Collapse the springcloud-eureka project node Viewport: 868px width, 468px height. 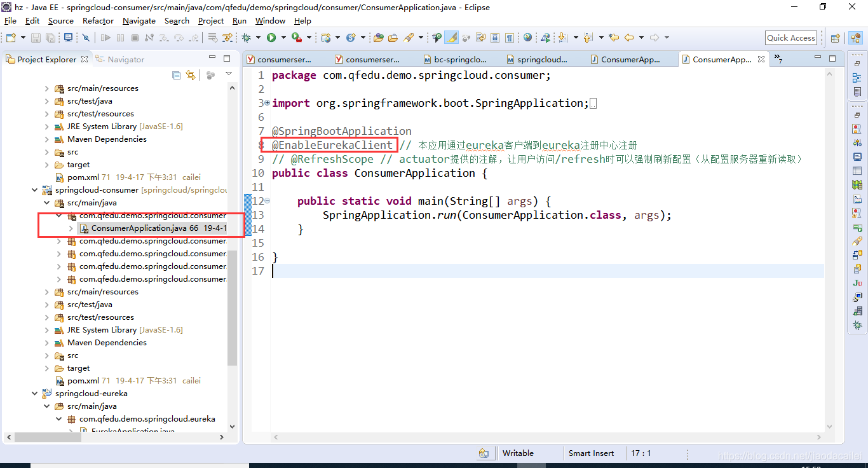(34, 394)
